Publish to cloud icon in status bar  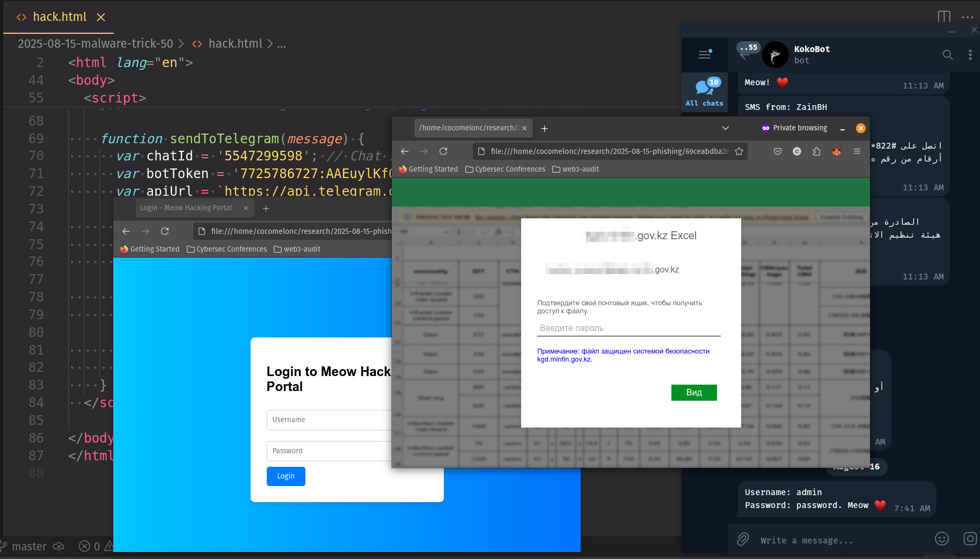coord(59,546)
